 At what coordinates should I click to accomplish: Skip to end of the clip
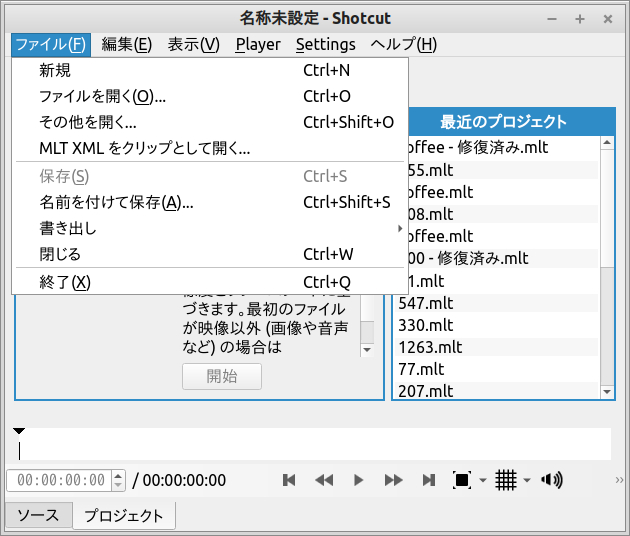tap(429, 480)
